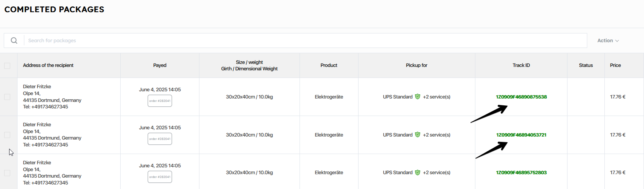Open tracking number 1Z0909F46890875538
This screenshot has height=189, width=644.
click(521, 97)
